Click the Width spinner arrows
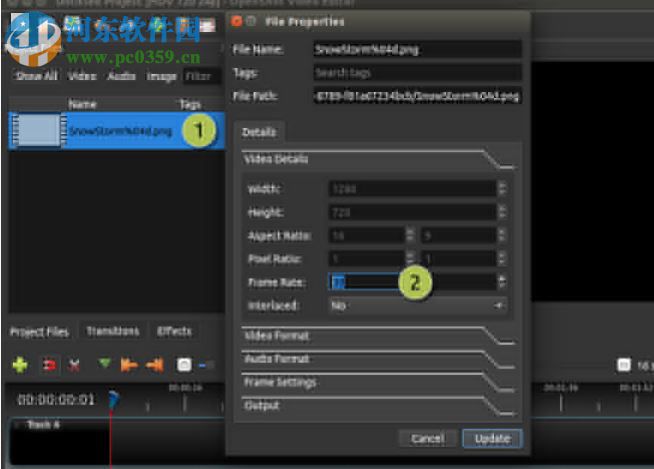This screenshot has width=654, height=469. click(x=502, y=189)
